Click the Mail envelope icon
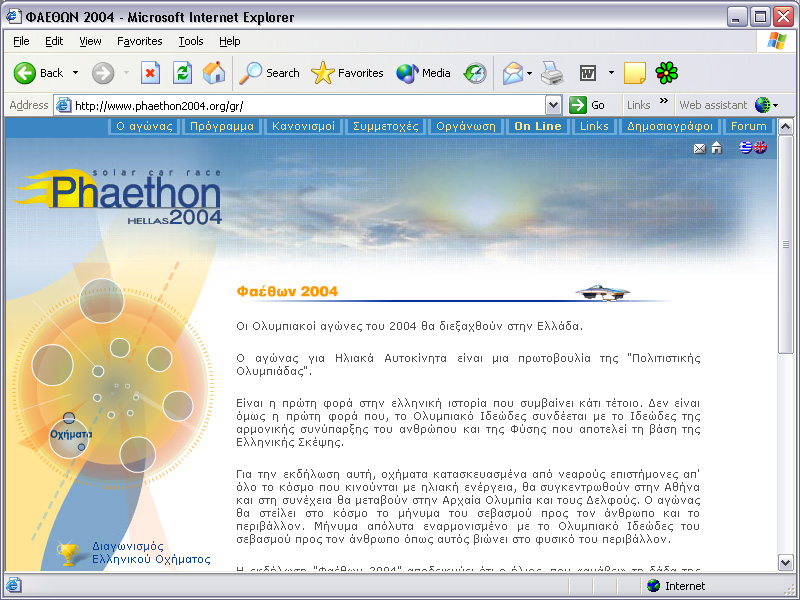Screen dimensions: 800x600 click(513, 73)
